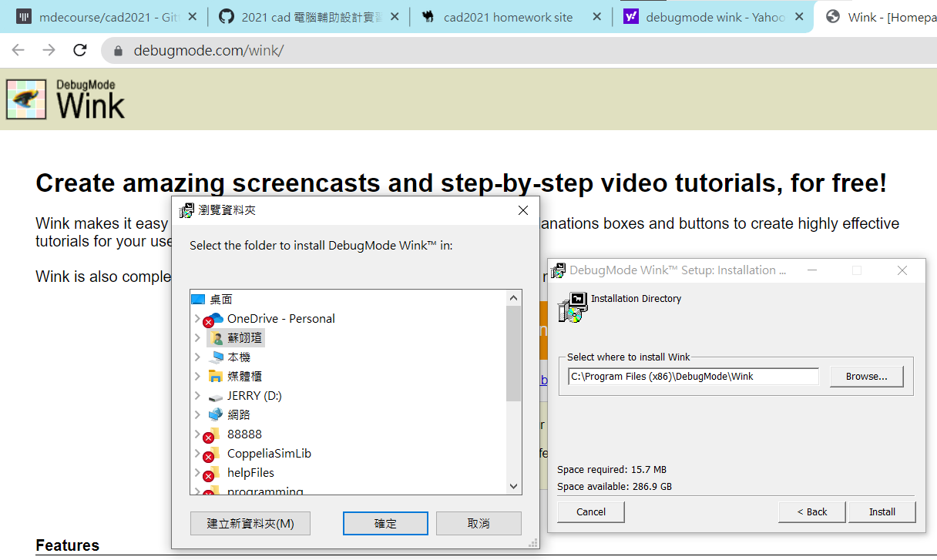Expand the CoppeliaSimLib folder node

point(197,453)
